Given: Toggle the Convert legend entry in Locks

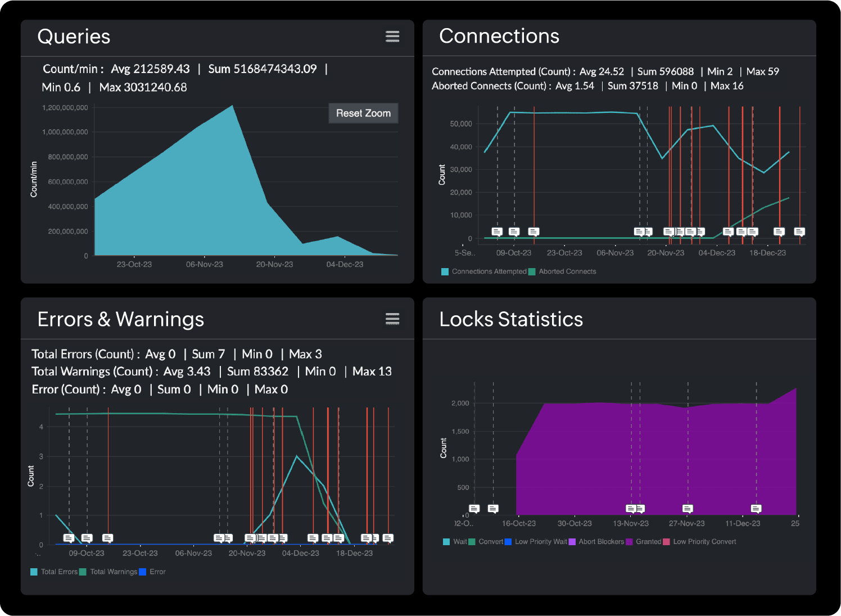Looking at the screenshot, I should tap(490, 542).
